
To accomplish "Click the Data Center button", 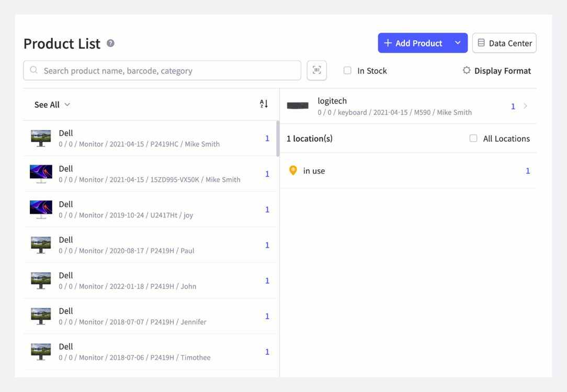I will point(504,42).
